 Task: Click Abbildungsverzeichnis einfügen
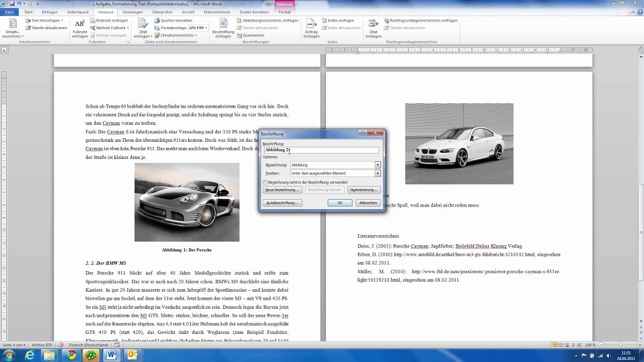coord(267,21)
